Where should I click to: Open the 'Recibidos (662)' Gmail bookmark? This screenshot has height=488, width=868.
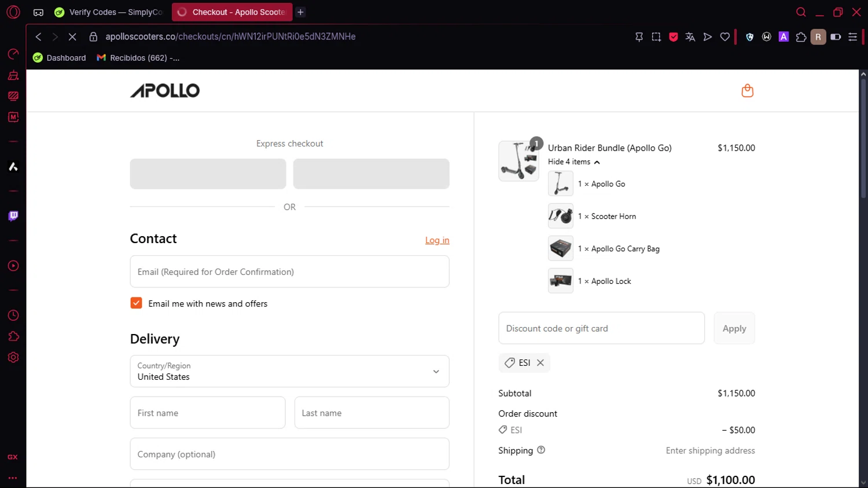click(138, 58)
